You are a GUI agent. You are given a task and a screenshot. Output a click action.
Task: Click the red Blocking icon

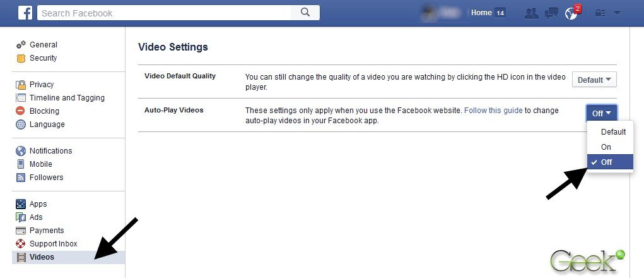click(21, 111)
